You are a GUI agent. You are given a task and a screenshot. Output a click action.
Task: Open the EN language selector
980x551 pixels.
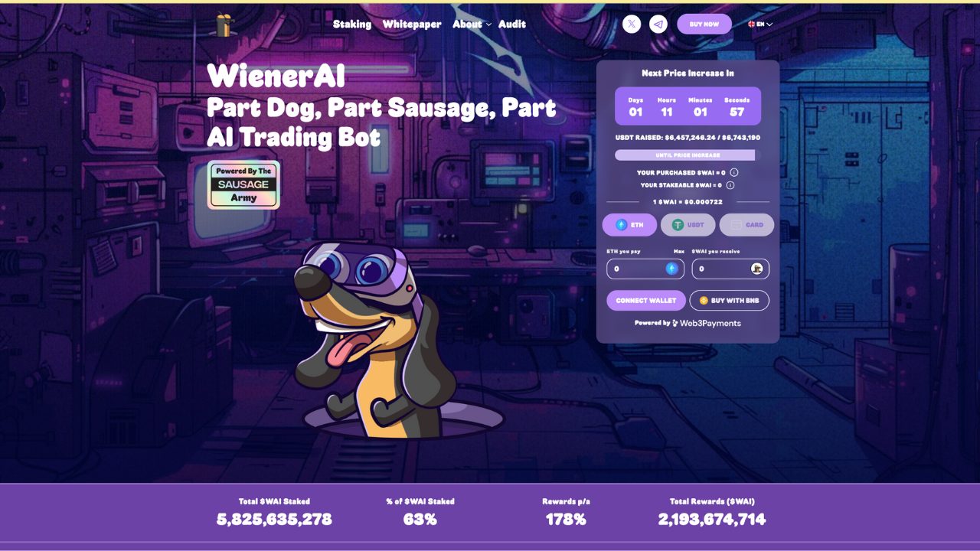pos(760,24)
